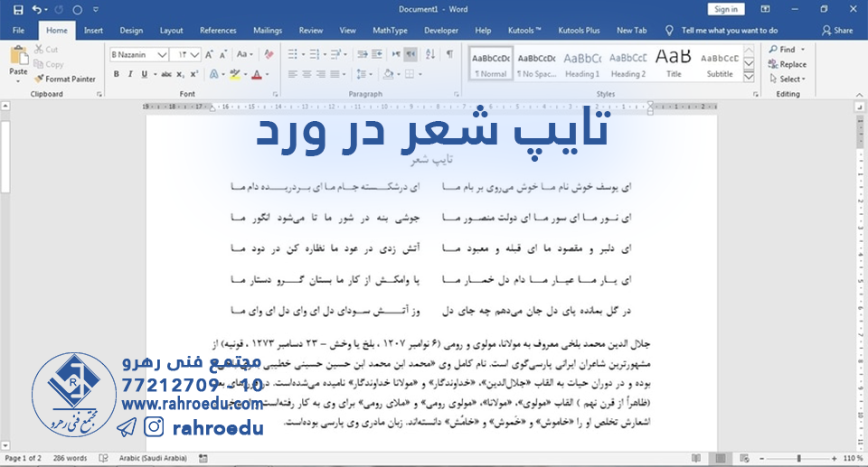Click the 110% zoom level
This screenshot has height=467, width=868.
pyautogui.click(x=853, y=458)
